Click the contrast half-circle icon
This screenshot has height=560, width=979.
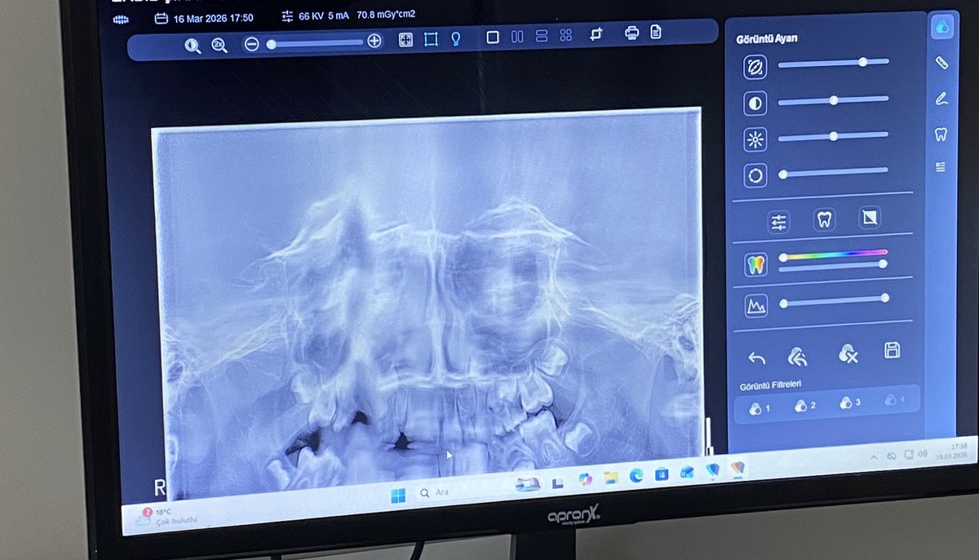pos(755,104)
